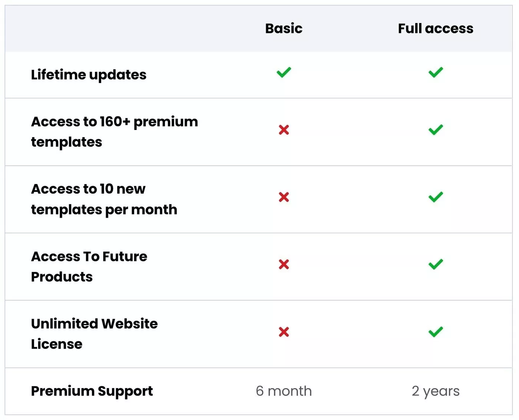519x420 pixels.
Task: Click the Full access checkmark for 10 new templates
Action: pyautogui.click(x=436, y=197)
